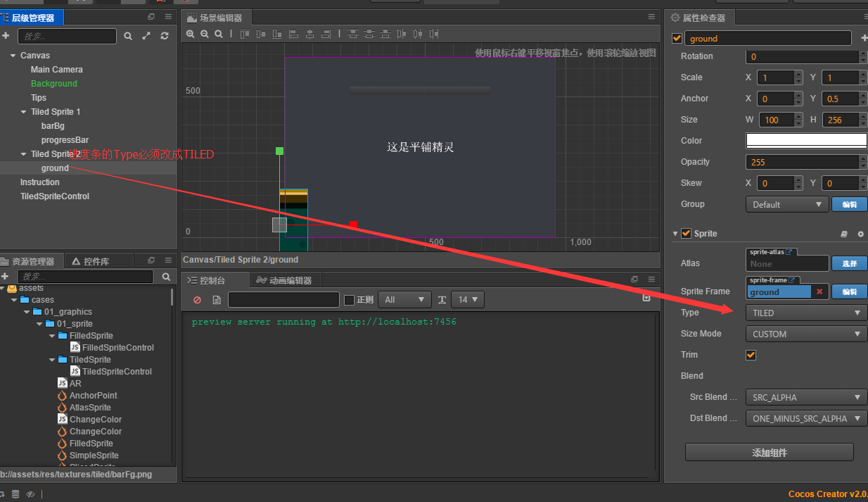Reset scene zoom with magnifier icon
Image resolution: width=868 pixels, height=502 pixels.
tap(219, 34)
